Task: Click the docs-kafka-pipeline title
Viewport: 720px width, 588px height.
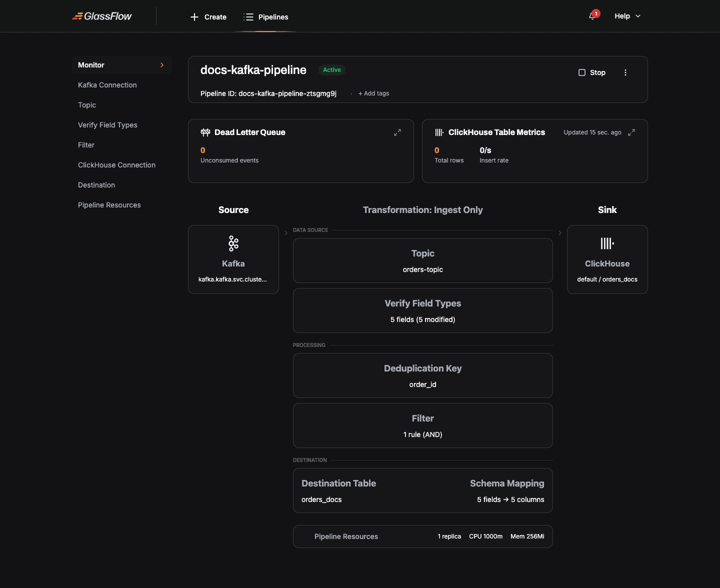Action: (253, 70)
